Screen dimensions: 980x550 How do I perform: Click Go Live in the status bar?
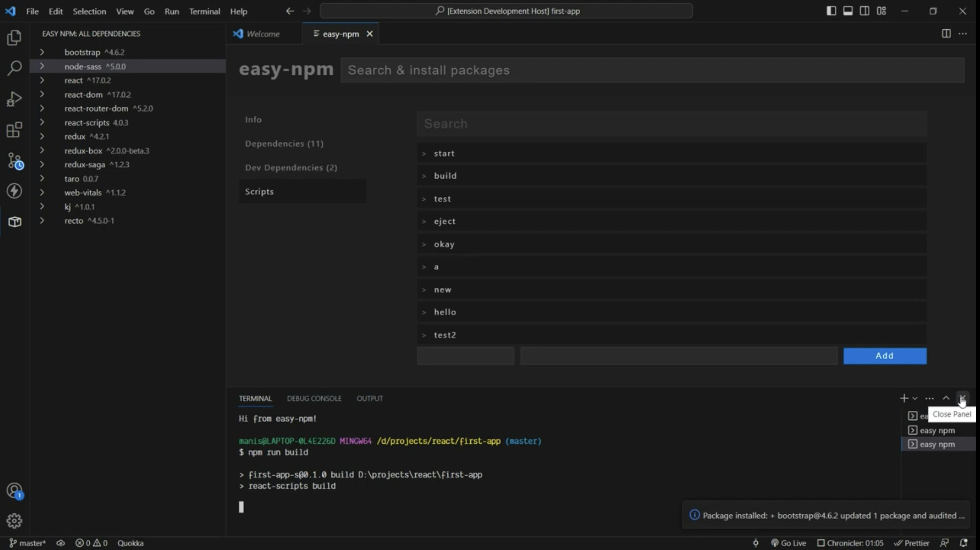click(788, 543)
